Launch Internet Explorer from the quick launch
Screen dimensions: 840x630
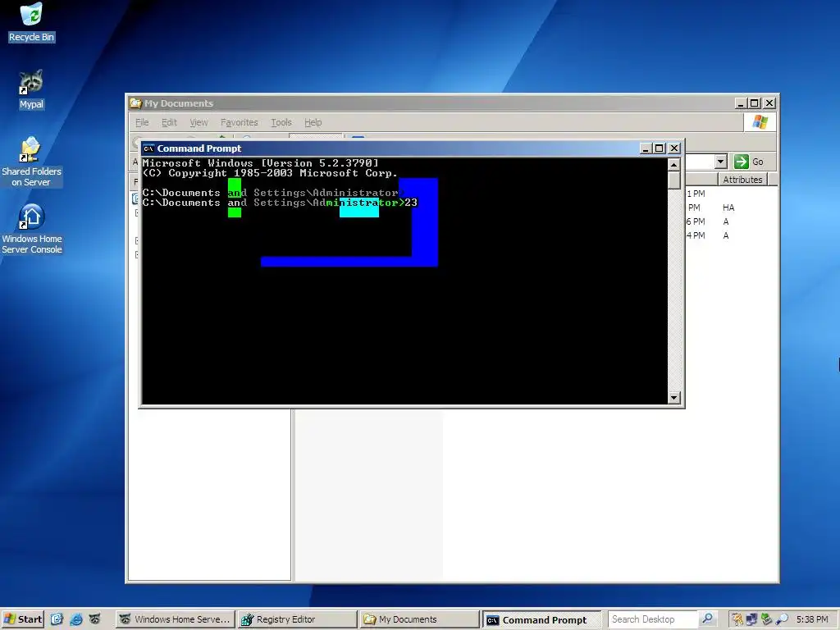(76, 619)
